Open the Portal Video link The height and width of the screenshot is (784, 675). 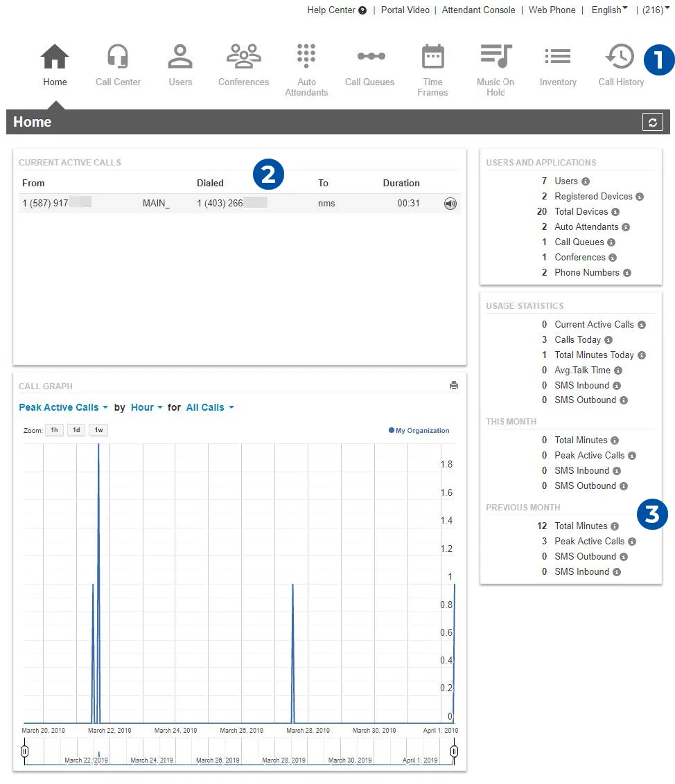405,10
